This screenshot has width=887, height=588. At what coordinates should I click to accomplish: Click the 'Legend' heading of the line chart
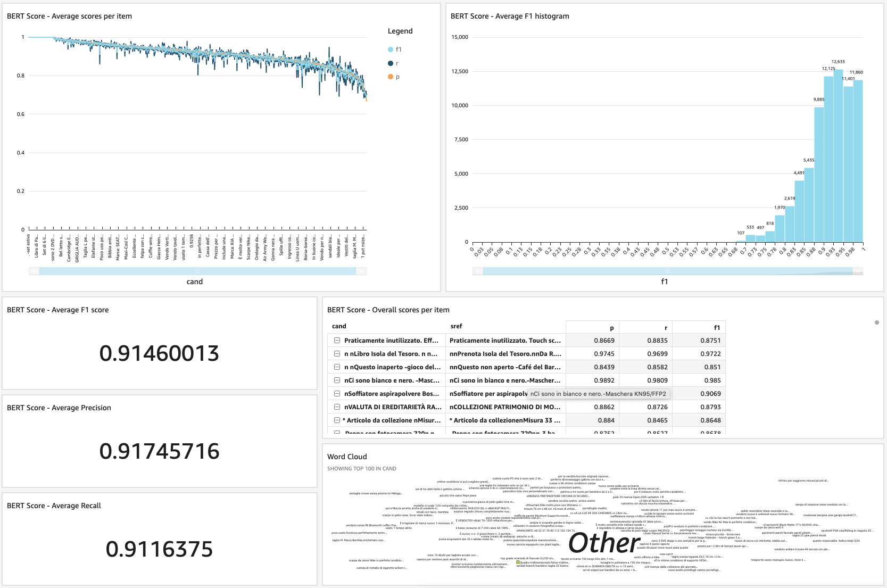coord(400,31)
